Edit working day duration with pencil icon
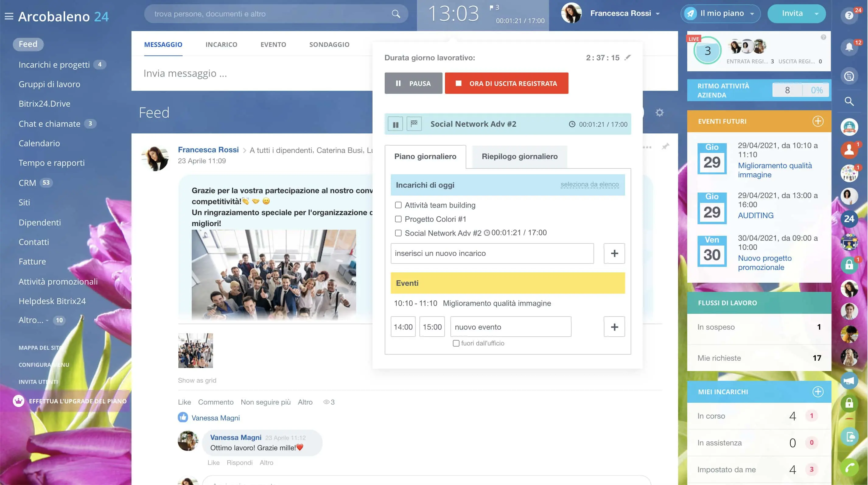This screenshot has width=868, height=485. point(628,58)
